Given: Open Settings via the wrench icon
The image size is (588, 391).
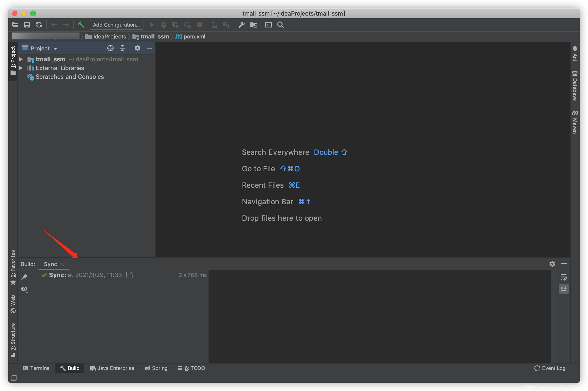Looking at the screenshot, I should (241, 25).
